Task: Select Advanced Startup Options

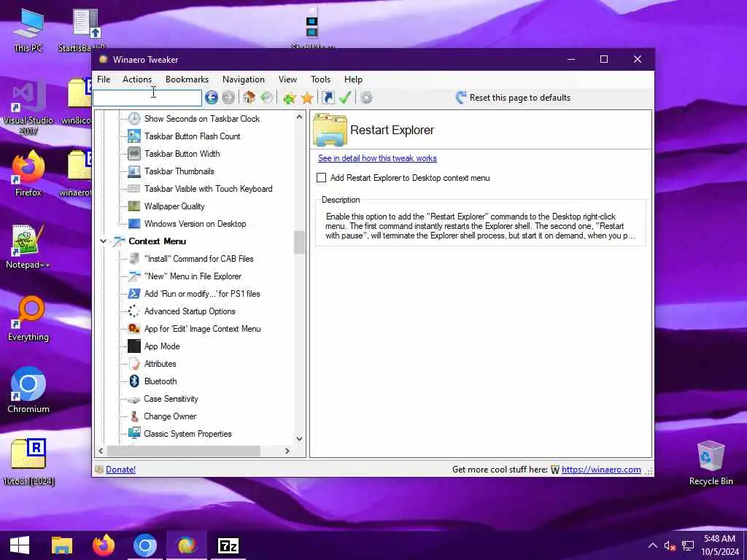Action: 190,311
